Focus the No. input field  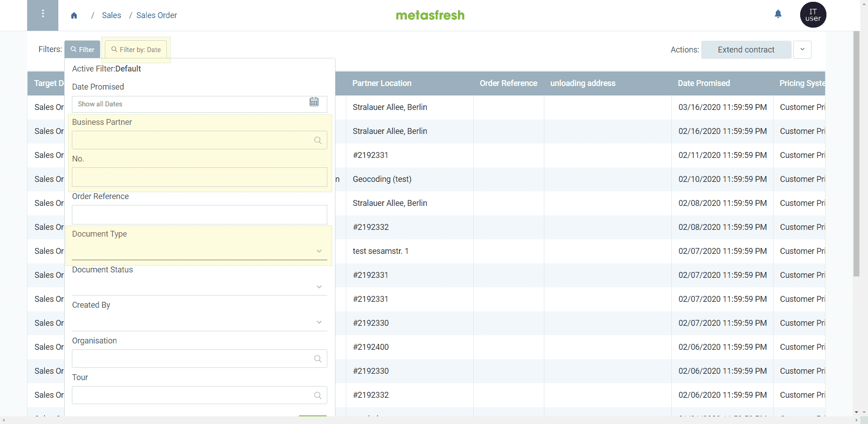pos(199,177)
